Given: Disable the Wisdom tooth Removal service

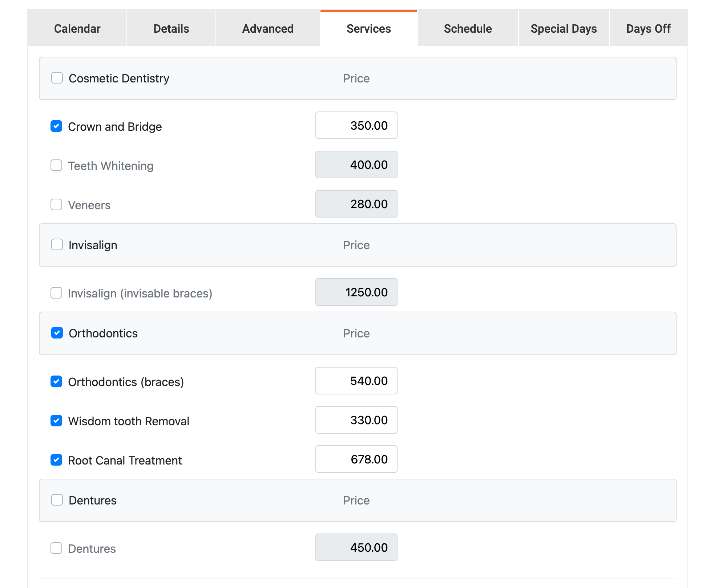Looking at the screenshot, I should point(56,421).
